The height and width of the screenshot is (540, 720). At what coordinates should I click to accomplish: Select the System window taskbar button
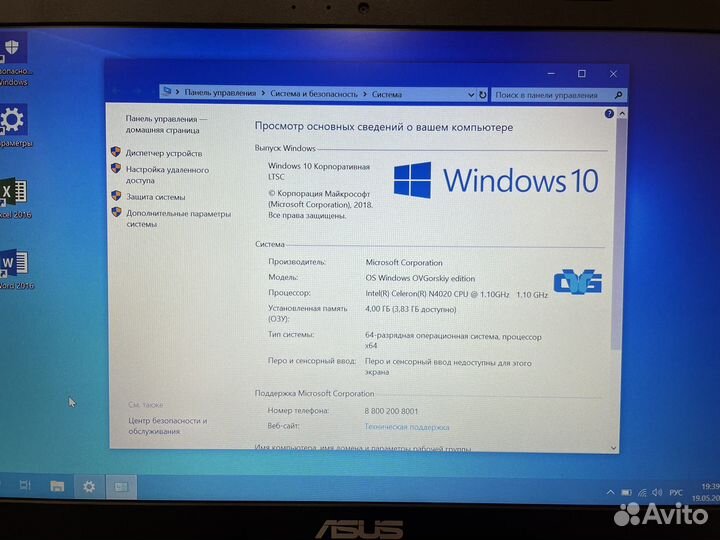point(121,487)
